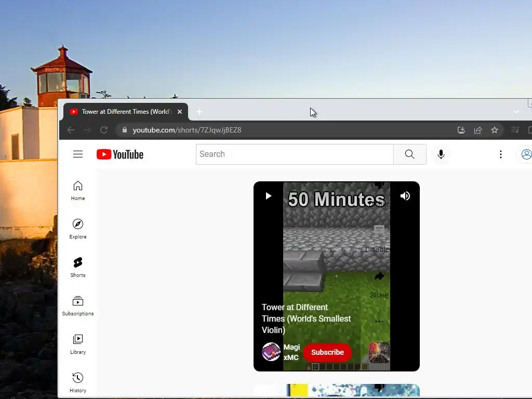Image resolution: width=532 pixels, height=399 pixels.
Task: Open MagixMC channel avatar
Action: click(271, 352)
